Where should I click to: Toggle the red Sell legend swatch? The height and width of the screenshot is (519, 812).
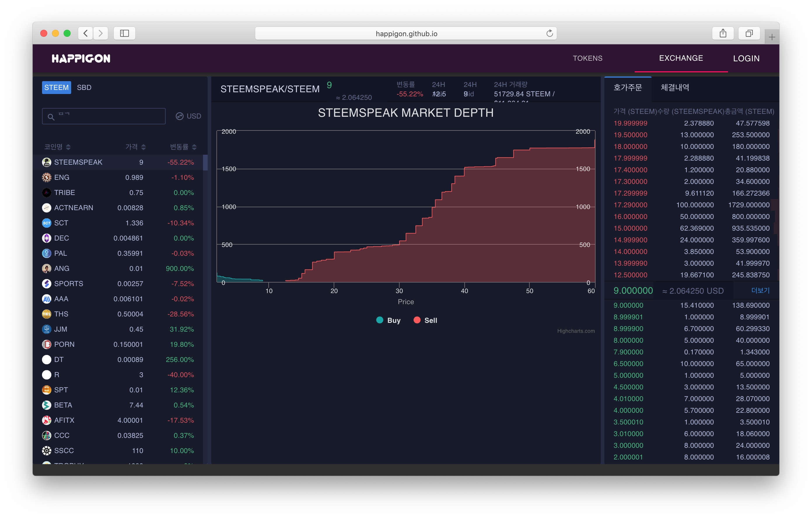coord(417,320)
